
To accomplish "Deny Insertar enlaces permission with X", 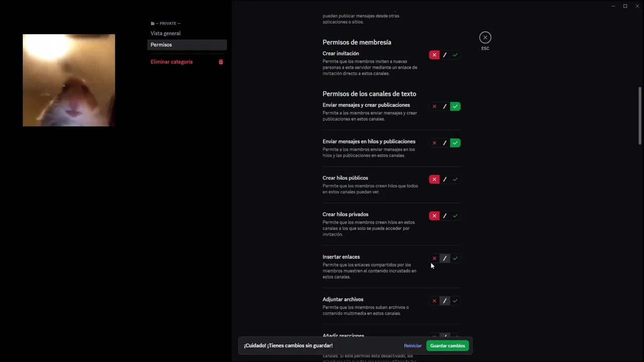I will coord(434,258).
